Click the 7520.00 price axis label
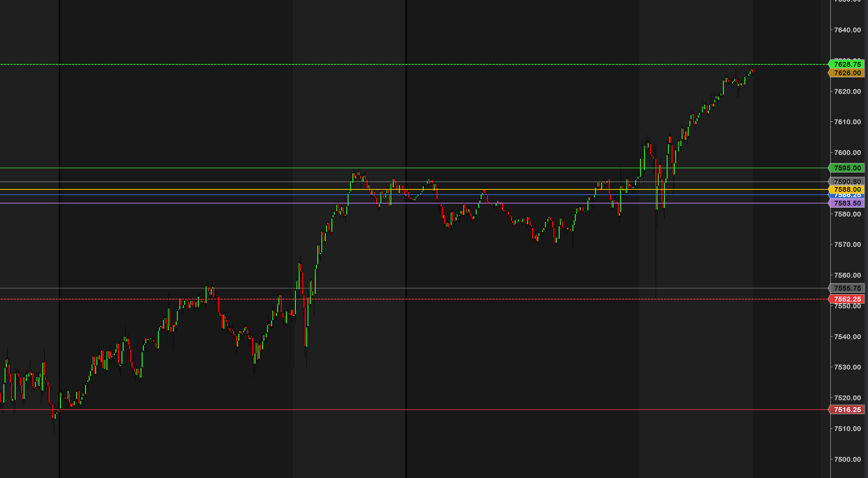868x478 pixels. 847,398
